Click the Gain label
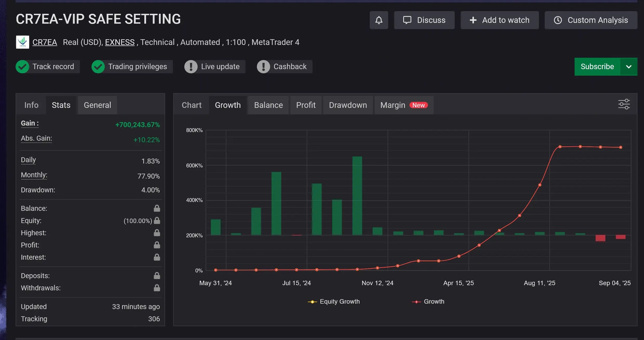The height and width of the screenshot is (340, 644). point(30,123)
